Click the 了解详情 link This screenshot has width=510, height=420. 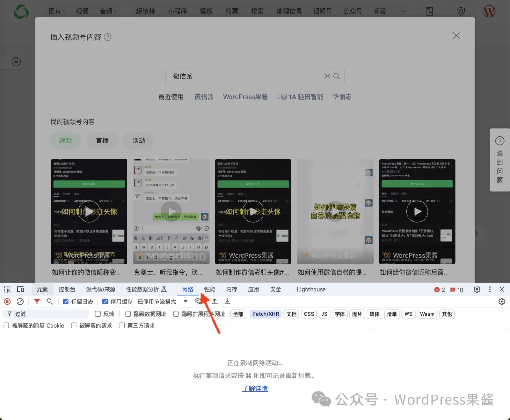click(255, 388)
